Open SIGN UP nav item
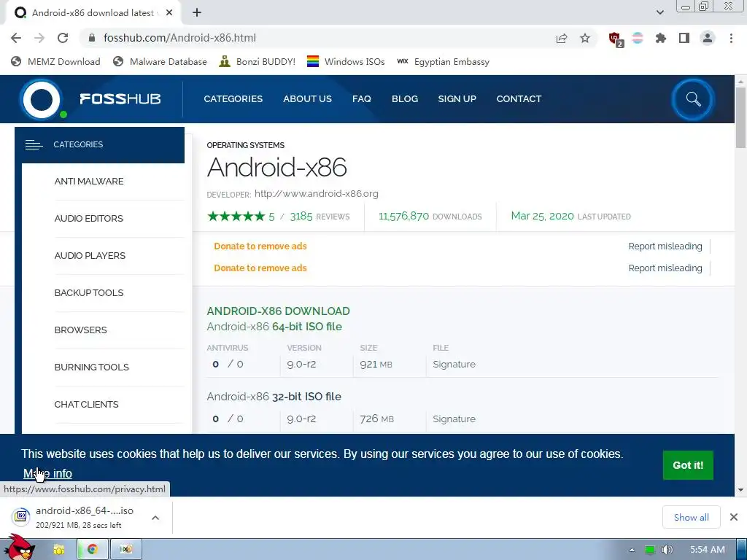This screenshot has width=747, height=560. [x=457, y=99]
